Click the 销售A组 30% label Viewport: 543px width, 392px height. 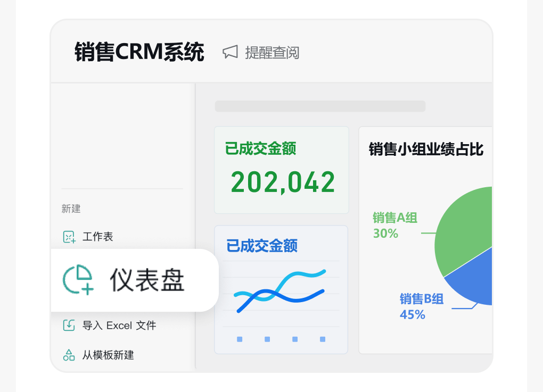click(395, 225)
